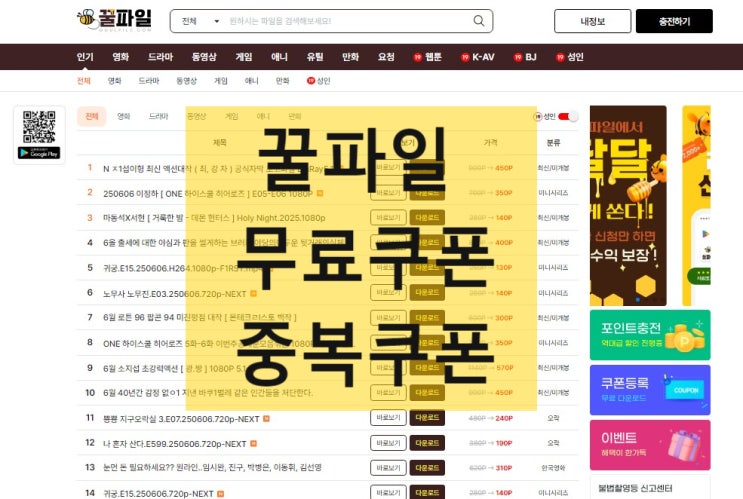The height and width of the screenshot is (499, 743).
Task: Open the brown honey promotion banner
Action: 628,206
